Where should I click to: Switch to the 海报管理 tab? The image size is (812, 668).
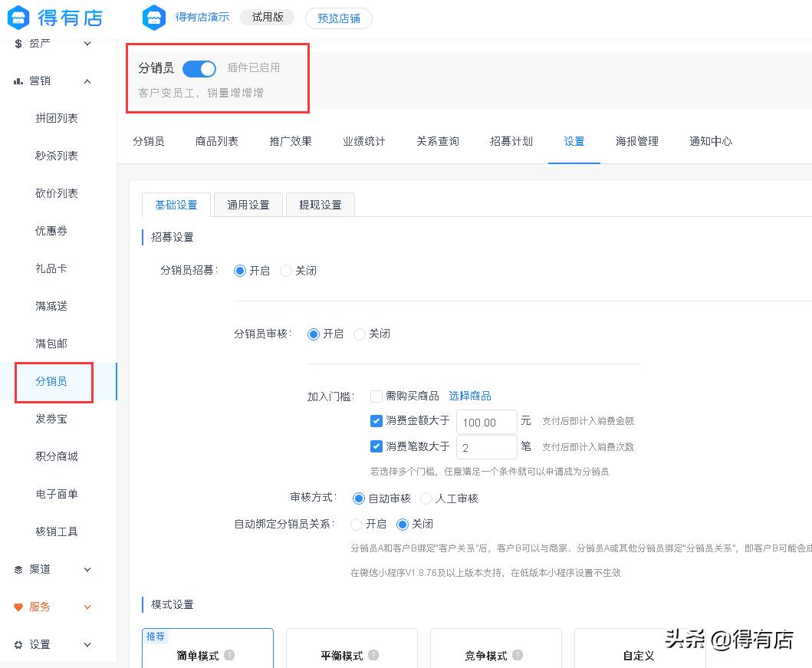[x=636, y=141]
